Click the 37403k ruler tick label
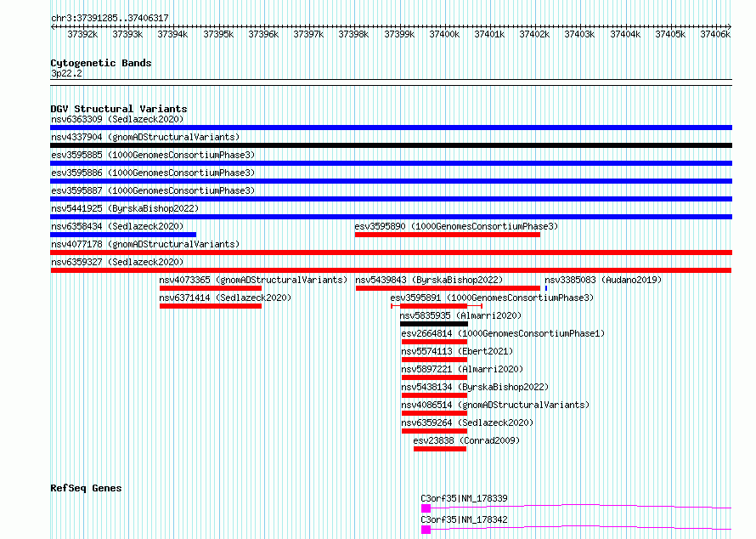Image resolution: width=756 pixels, height=539 pixels. [579, 34]
